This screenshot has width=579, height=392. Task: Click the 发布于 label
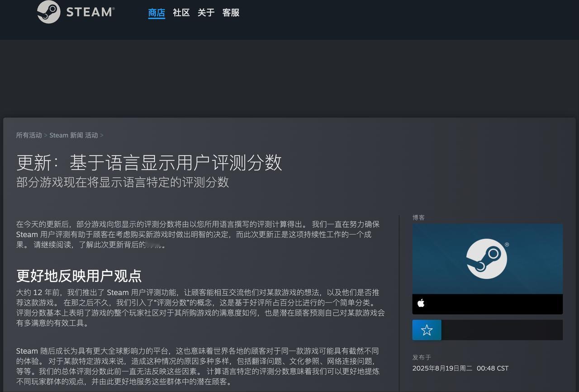422,357
